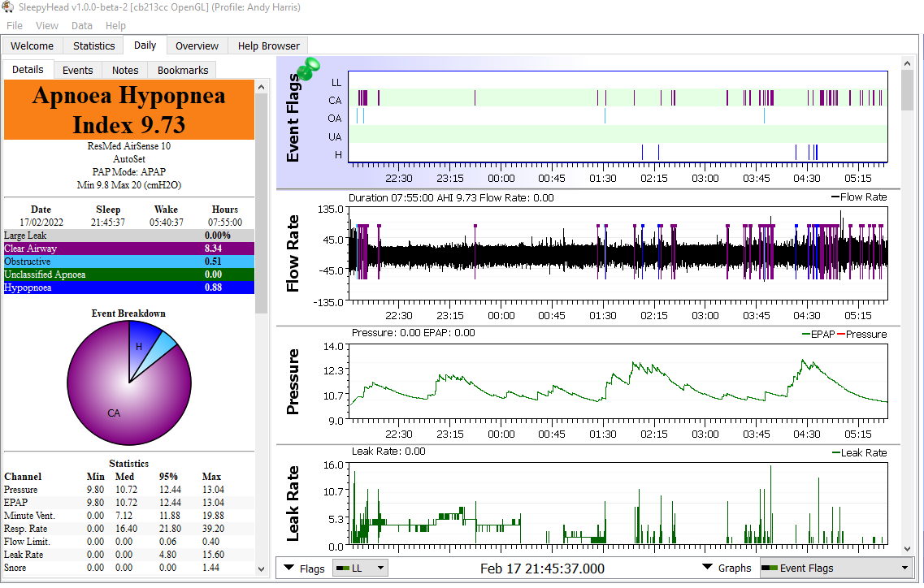The height and width of the screenshot is (588, 924).
Task: Open the LL flags dropdown
Action: [x=360, y=569]
